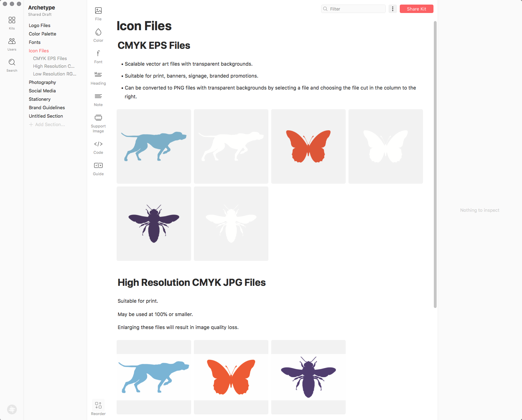
Task: Click the High Resolution CMYK JPG Files heading
Action: point(191,282)
